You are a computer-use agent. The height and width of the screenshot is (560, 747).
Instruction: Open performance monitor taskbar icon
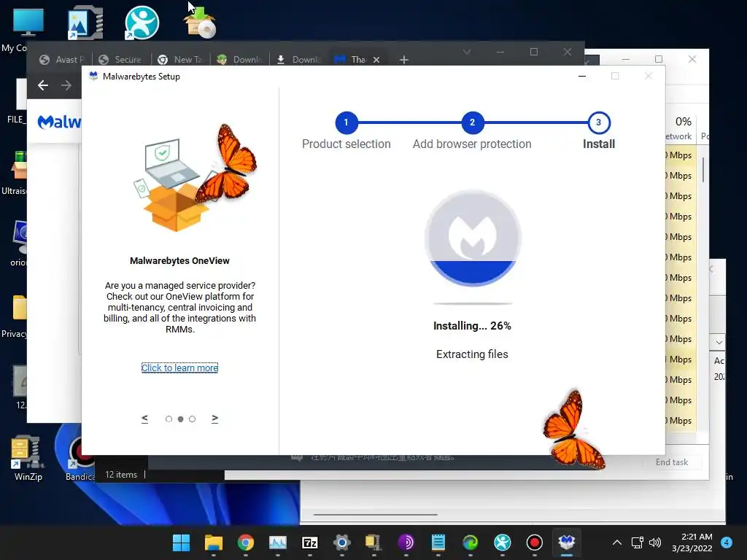pyautogui.click(x=278, y=542)
